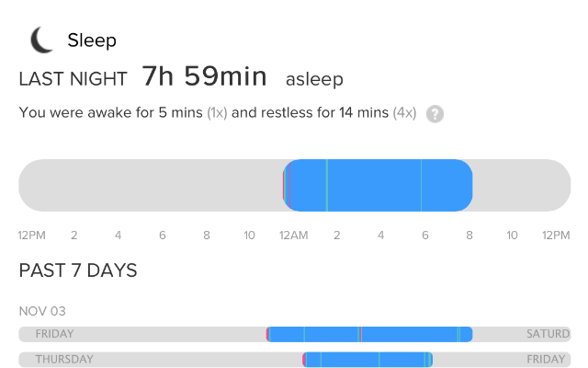
Task: Select the 12AM label on the time axis
Action: [294, 236]
